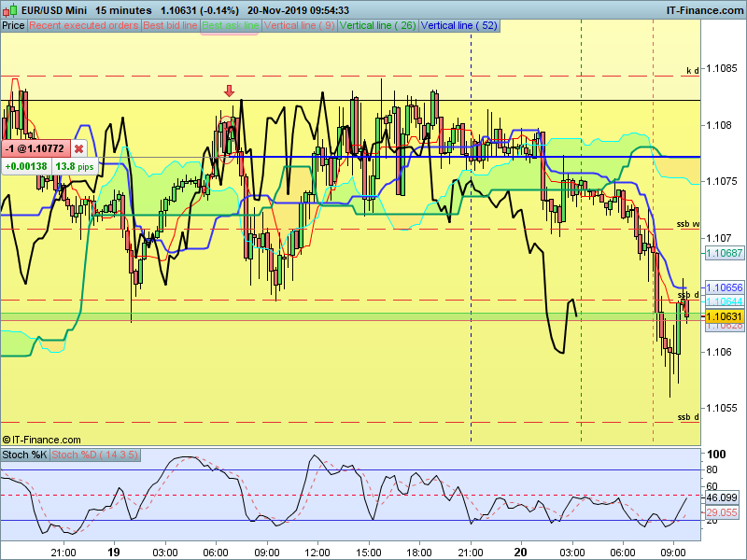Select the Recent executed orders legend tab
Screen dimensions: 747x560
click(x=84, y=26)
